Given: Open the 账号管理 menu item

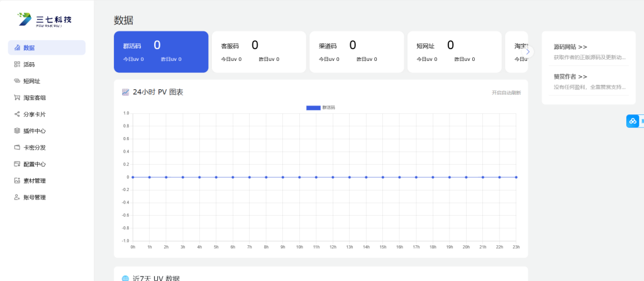Looking at the screenshot, I should click(35, 197).
